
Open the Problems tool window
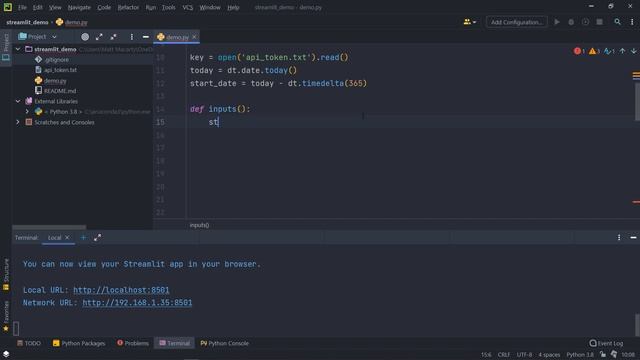tap(133, 343)
